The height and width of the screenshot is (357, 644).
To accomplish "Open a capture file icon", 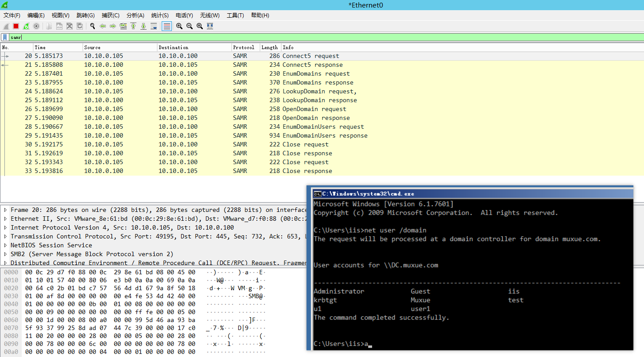I will click(x=49, y=26).
